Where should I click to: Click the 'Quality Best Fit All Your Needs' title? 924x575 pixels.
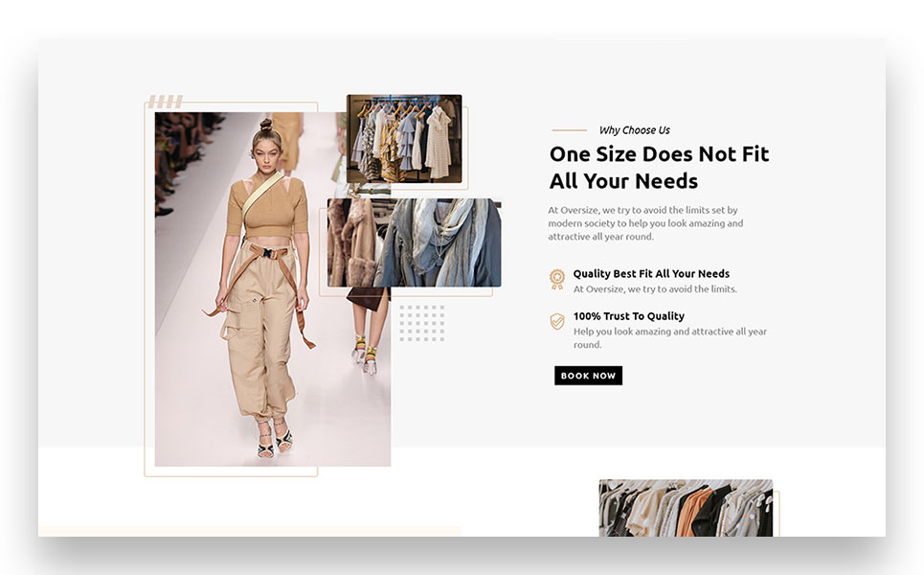pos(651,274)
